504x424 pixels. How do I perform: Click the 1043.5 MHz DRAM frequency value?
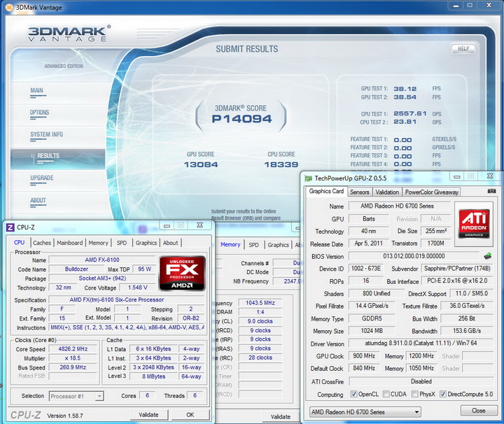260,303
